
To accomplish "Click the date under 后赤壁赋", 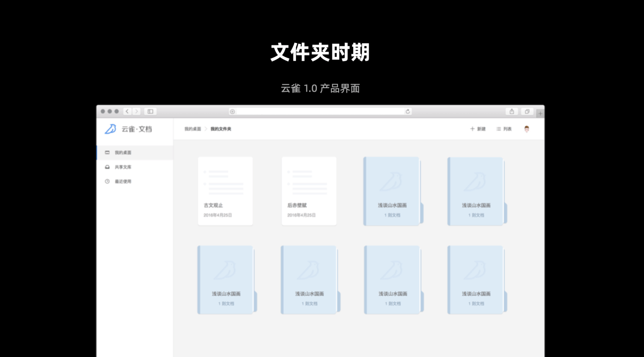I will coord(301,215).
